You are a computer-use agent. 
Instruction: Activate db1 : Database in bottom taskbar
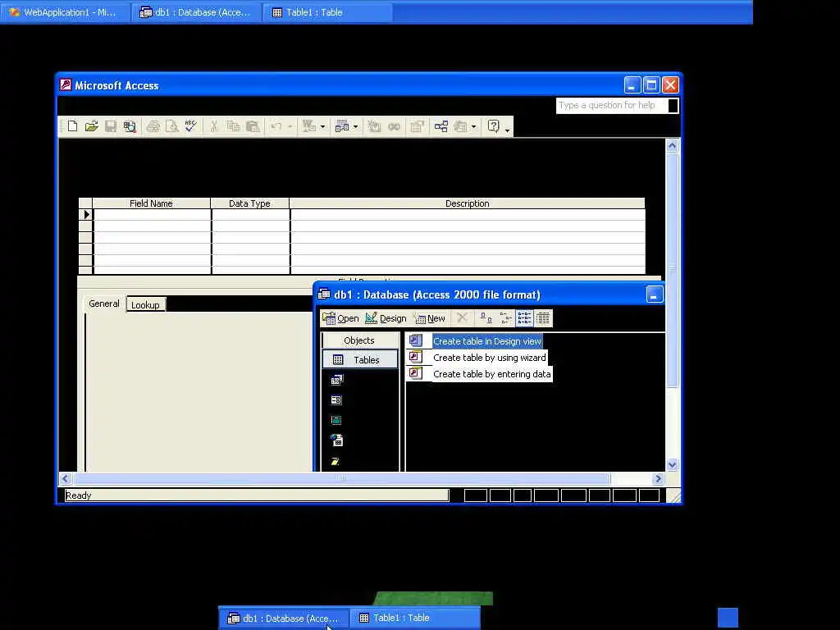click(284, 619)
